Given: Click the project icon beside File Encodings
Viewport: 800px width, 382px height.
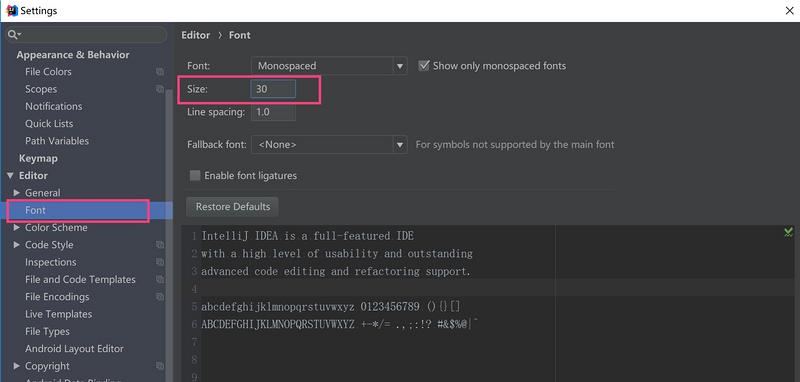Looking at the screenshot, I should click(160, 297).
